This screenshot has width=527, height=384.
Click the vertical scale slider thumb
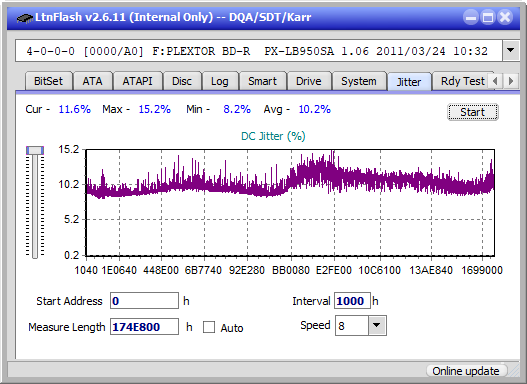35,150
